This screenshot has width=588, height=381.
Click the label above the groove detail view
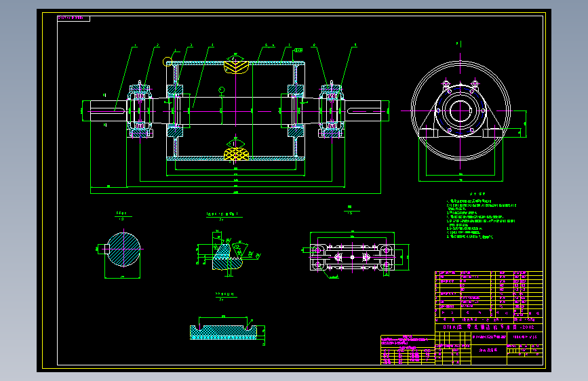224,216
